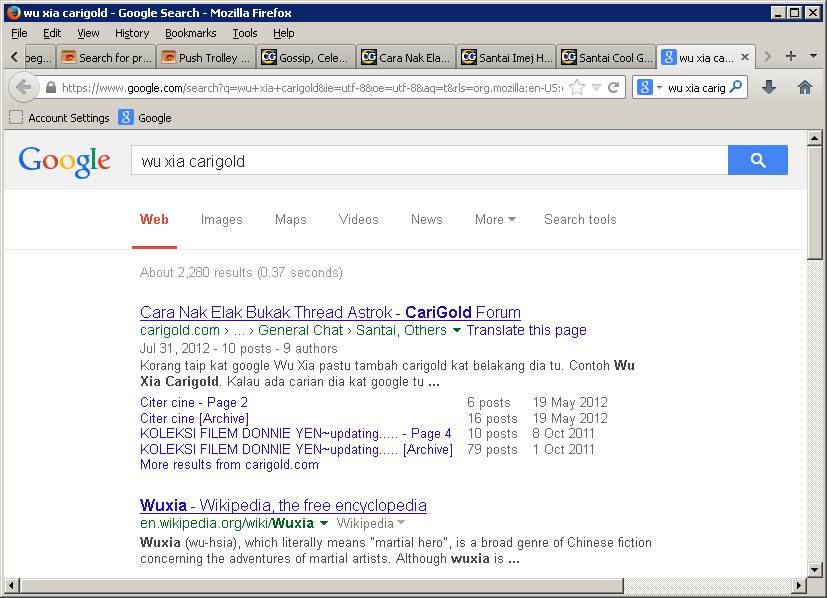The width and height of the screenshot is (827, 598).
Task: Click the Firefox toolbar search input
Action: 696,88
